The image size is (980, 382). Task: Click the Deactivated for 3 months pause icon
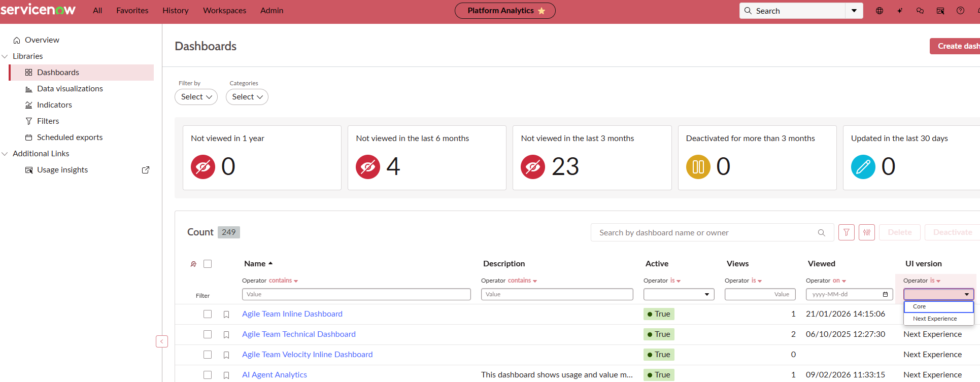pyautogui.click(x=698, y=167)
